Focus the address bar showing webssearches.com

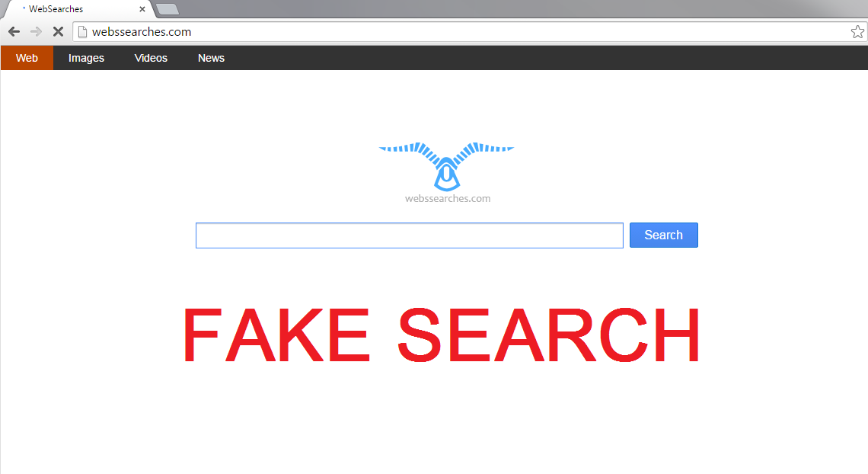point(465,31)
